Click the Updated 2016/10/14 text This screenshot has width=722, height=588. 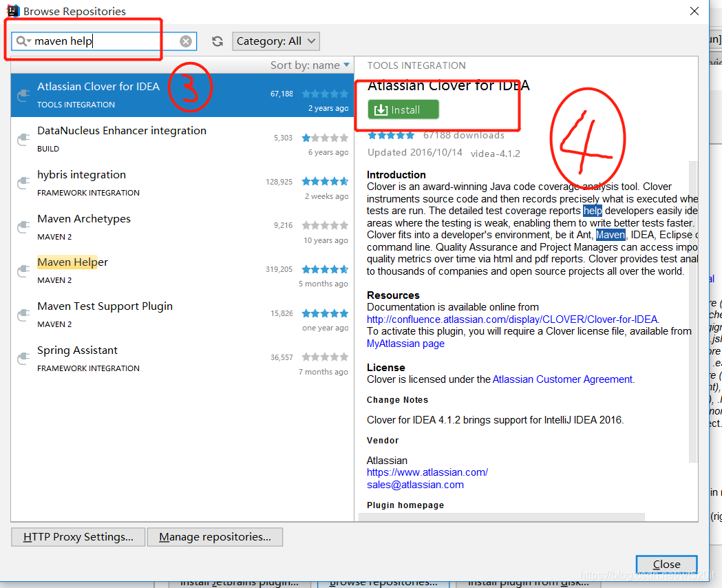414,152
